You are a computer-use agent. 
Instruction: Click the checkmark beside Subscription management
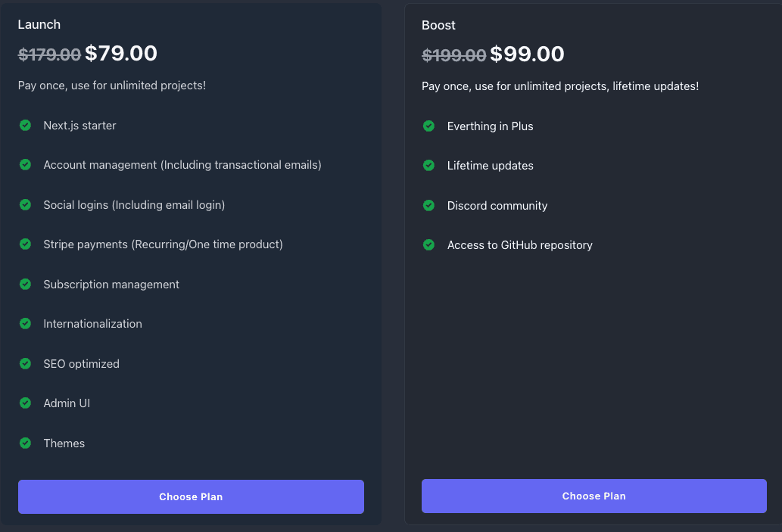coord(25,284)
